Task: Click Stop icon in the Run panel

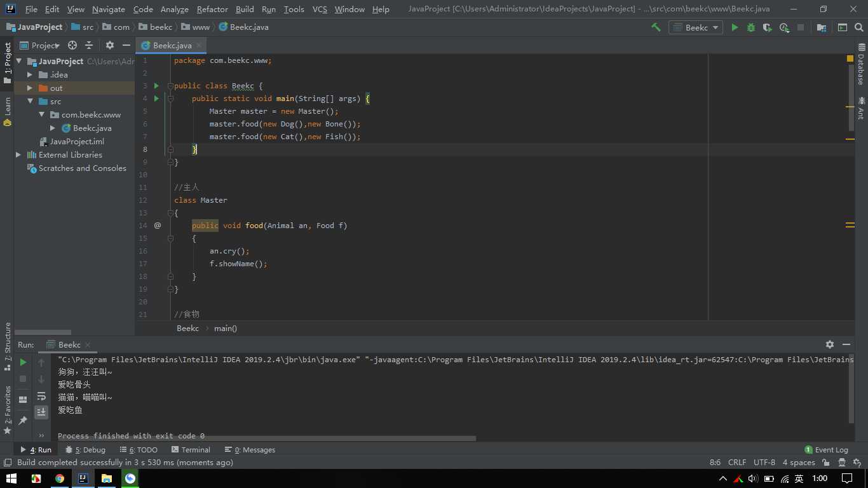Action: click(23, 379)
